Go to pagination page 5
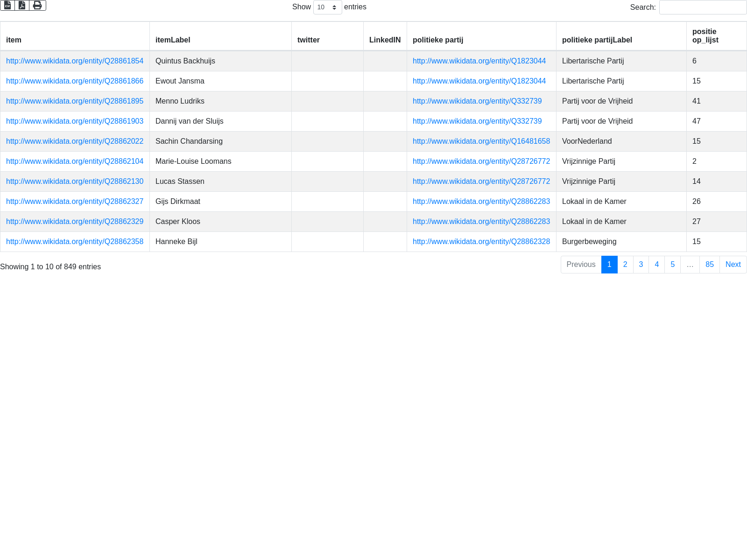Image resolution: width=747 pixels, height=560 pixels. pyautogui.click(x=673, y=265)
